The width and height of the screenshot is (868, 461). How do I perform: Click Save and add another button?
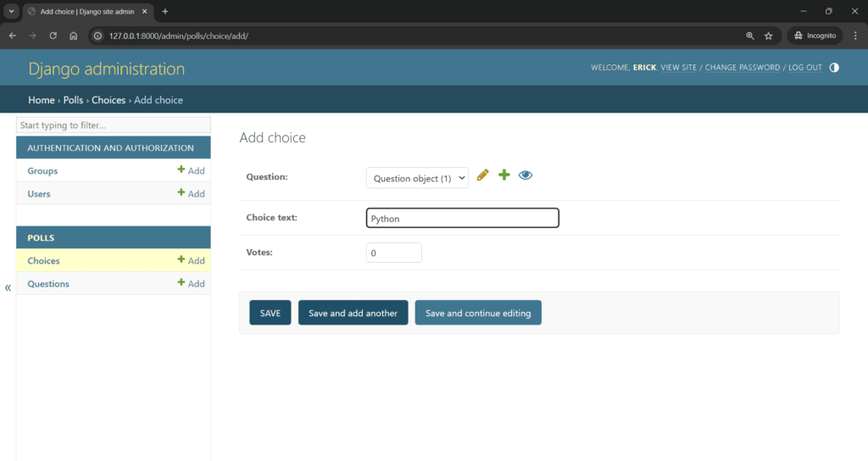[353, 313]
